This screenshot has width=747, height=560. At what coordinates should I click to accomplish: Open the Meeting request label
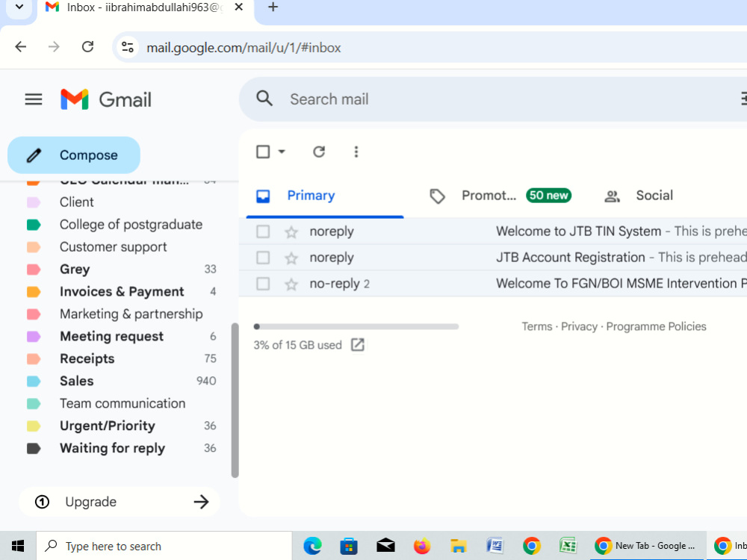112,337
